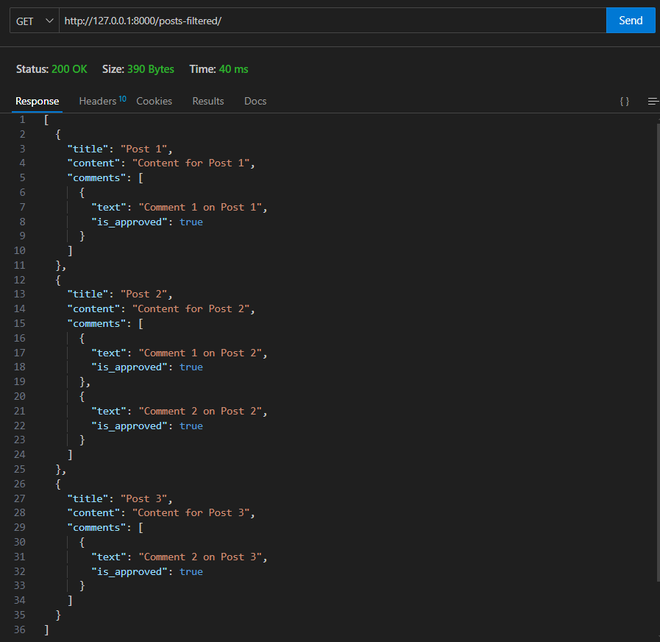Click the "Comment 2 on Post 3" string

point(202,557)
